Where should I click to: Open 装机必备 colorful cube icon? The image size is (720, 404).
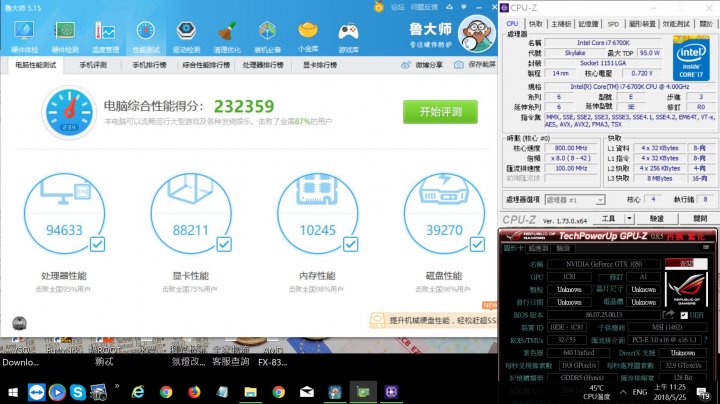(267, 31)
